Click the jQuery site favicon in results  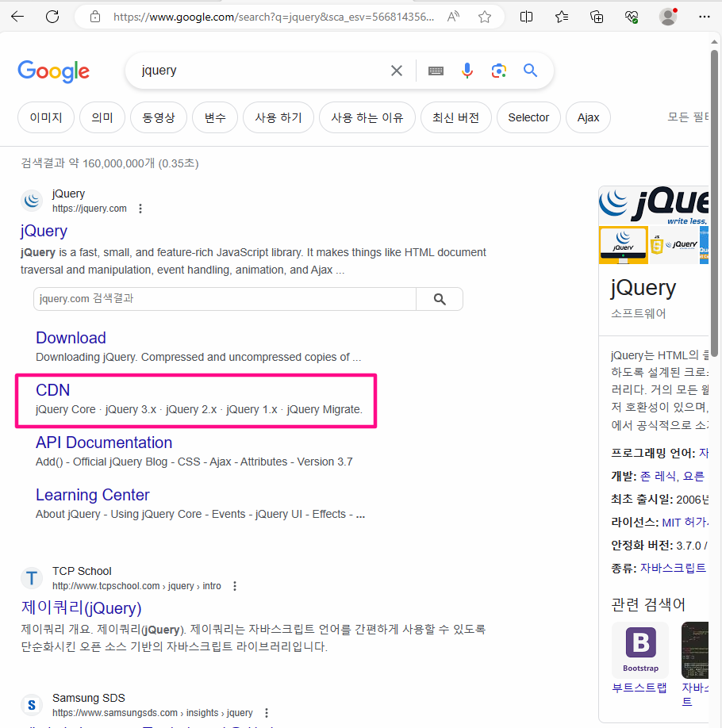(x=32, y=201)
